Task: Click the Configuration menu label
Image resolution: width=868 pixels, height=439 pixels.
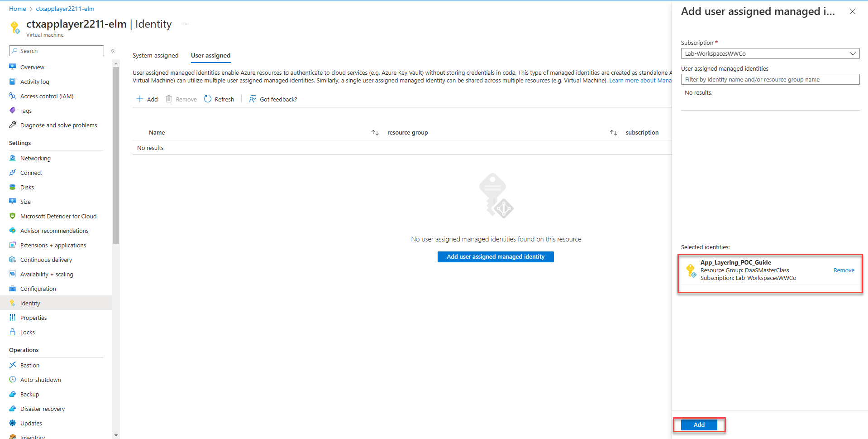Action: [38, 289]
